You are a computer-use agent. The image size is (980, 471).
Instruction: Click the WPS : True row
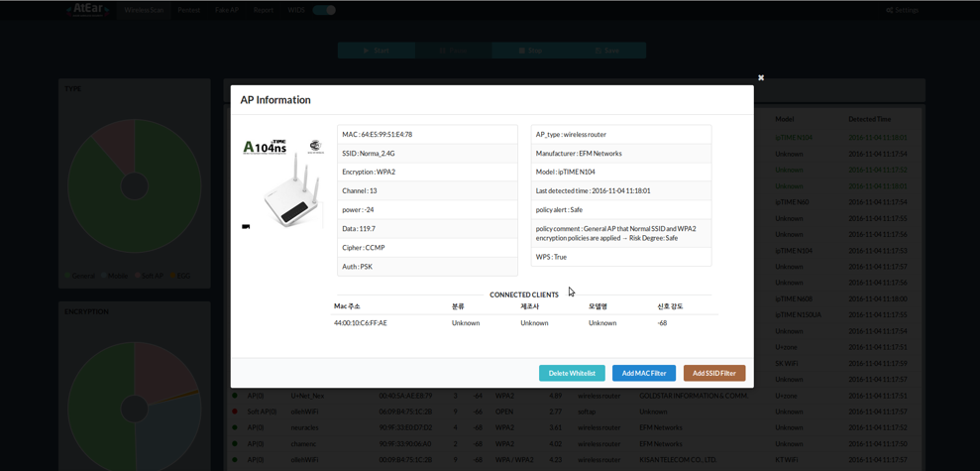pyautogui.click(x=621, y=257)
